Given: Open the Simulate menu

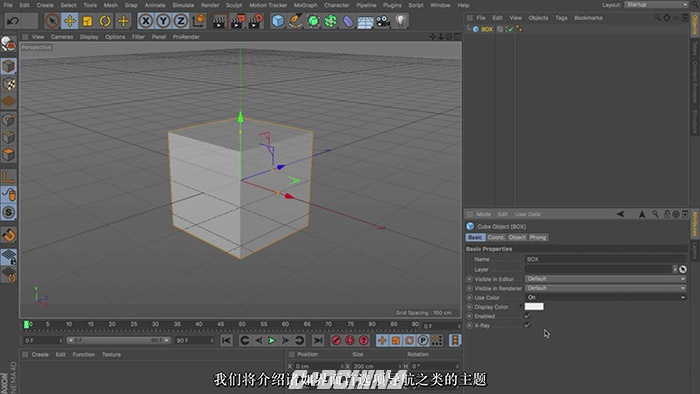Looking at the screenshot, I should pyautogui.click(x=183, y=5).
